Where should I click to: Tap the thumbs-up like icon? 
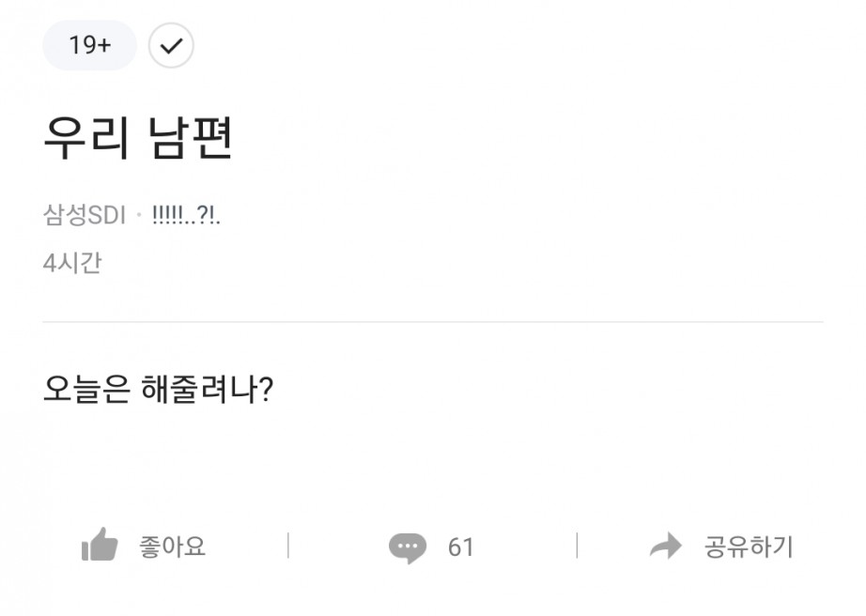pos(101,546)
